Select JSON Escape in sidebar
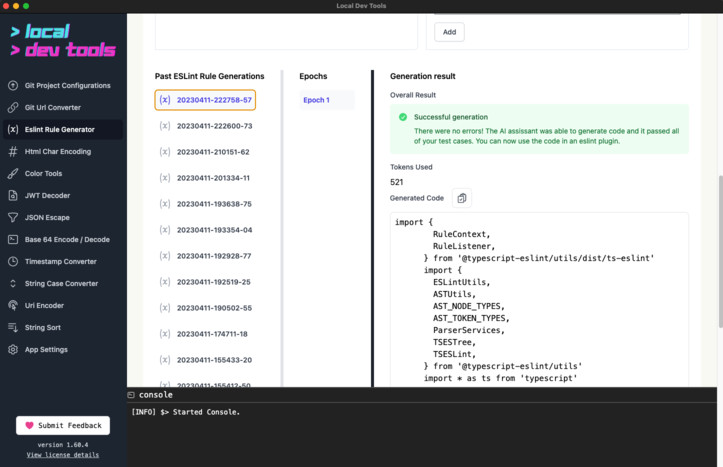 click(x=63, y=218)
